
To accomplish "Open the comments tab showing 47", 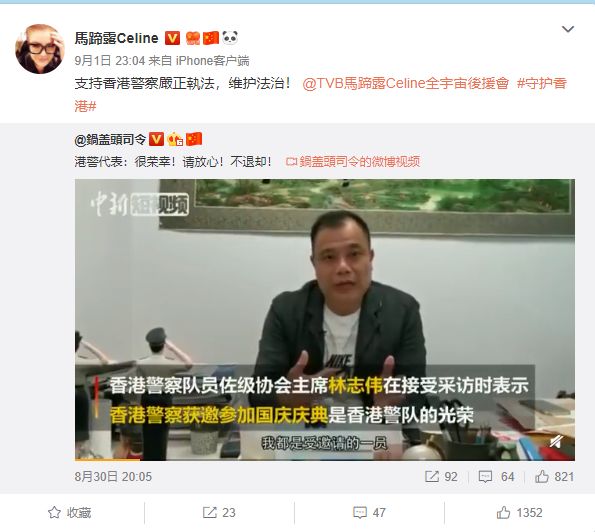I will pos(369,513).
